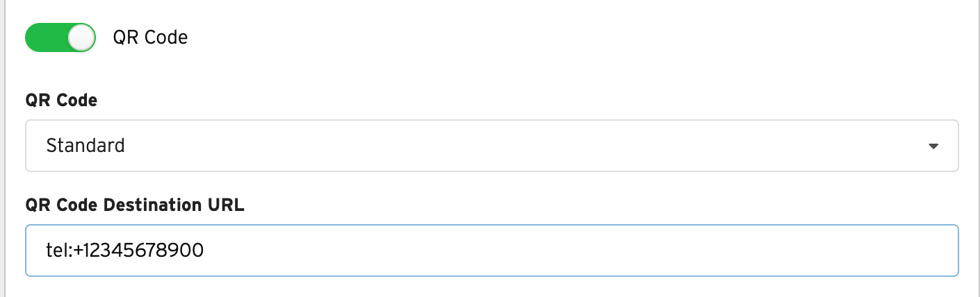Click the dropdown caret arrow icon
The image size is (980, 297).
click(x=933, y=146)
